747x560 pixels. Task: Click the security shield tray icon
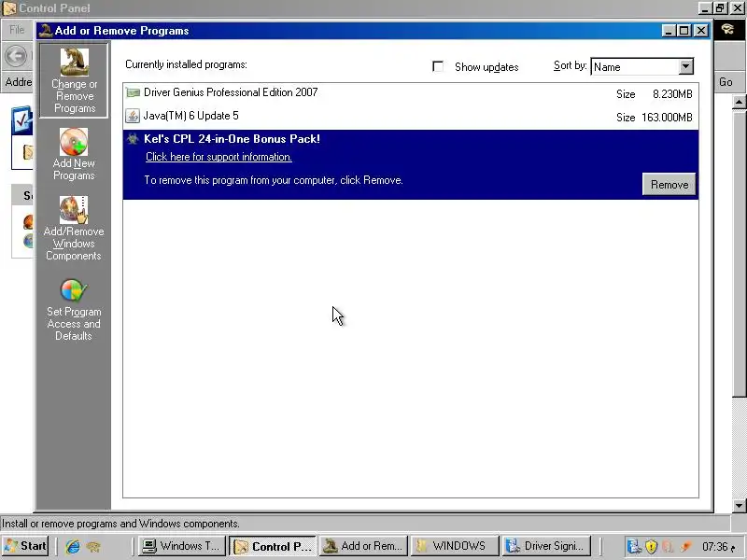coord(651,546)
